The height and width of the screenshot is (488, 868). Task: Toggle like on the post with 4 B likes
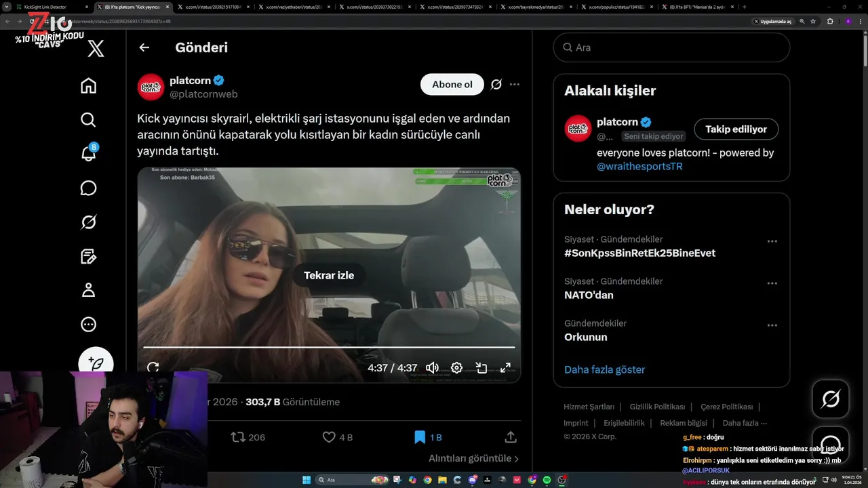click(x=337, y=437)
